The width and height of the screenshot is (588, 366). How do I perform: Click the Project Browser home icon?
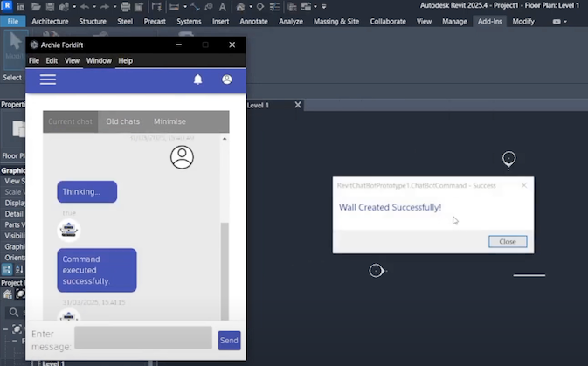pyautogui.click(x=7, y=294)
